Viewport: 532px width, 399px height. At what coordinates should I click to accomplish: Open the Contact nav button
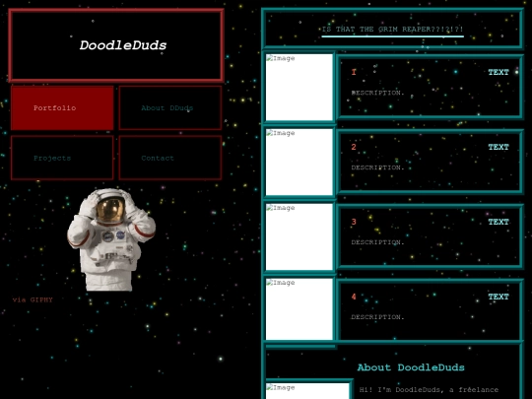[170, 158]
